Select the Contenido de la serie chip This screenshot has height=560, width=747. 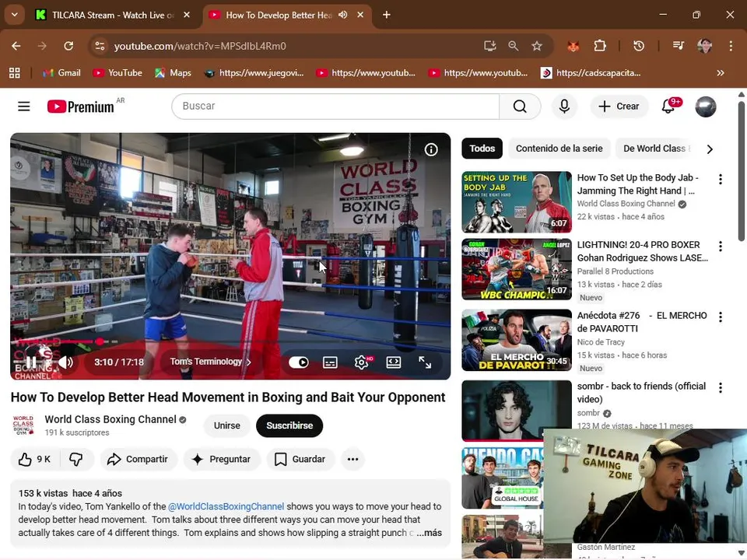[x=559, y=149]
